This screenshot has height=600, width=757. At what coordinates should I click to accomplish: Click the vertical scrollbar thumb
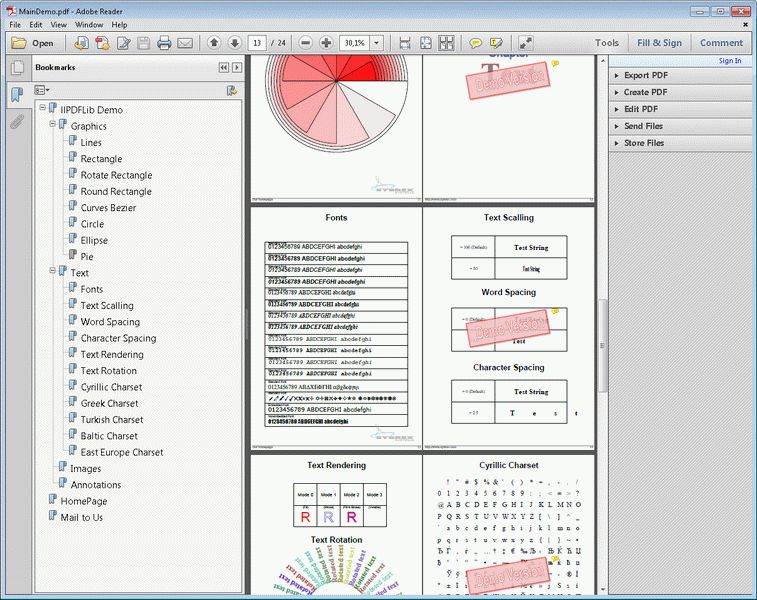602,346
